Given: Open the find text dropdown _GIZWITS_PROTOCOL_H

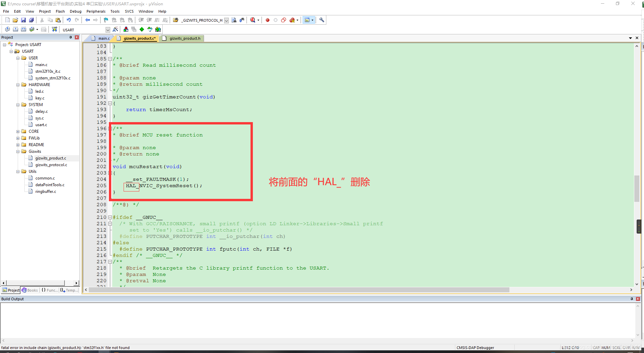Looking at the screenshot, I should point(226,20).
